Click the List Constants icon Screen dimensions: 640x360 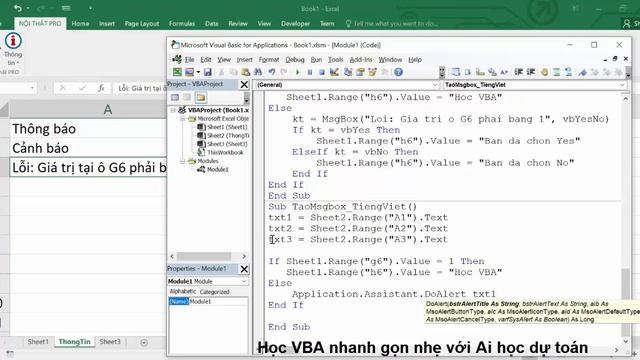[468, 72]
